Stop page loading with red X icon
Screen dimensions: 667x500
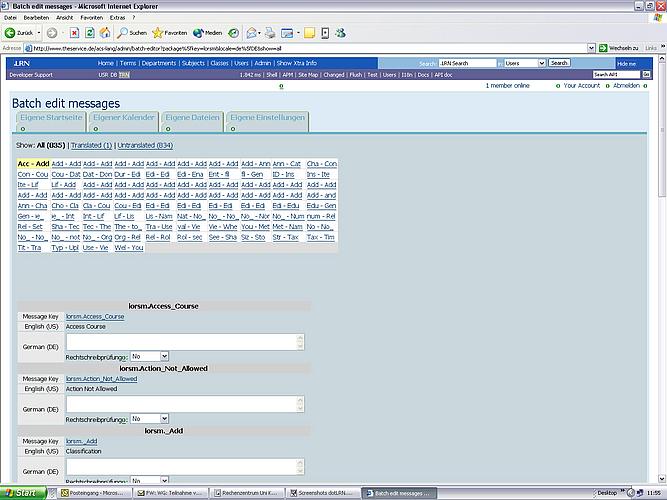pos(74,33)
